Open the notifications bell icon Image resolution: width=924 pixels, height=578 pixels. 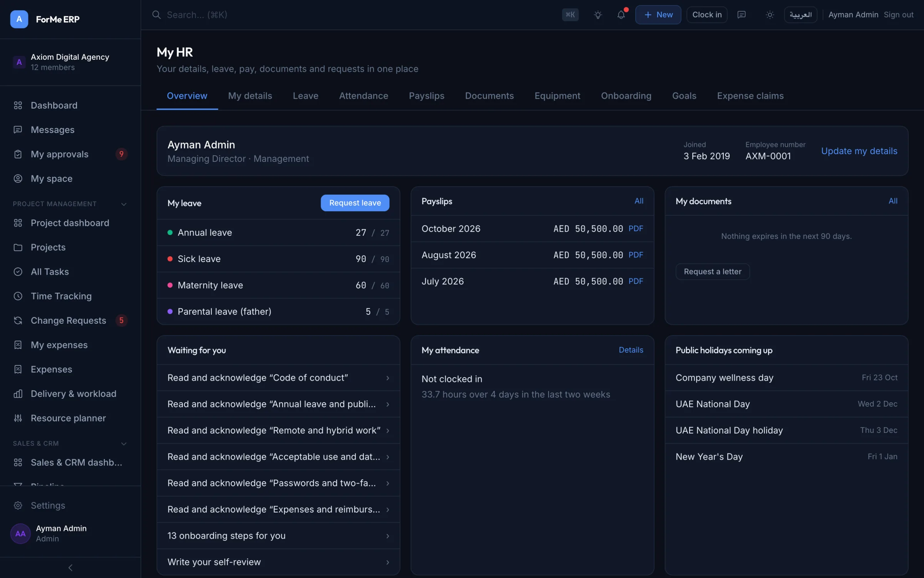[x=621, y=15]
